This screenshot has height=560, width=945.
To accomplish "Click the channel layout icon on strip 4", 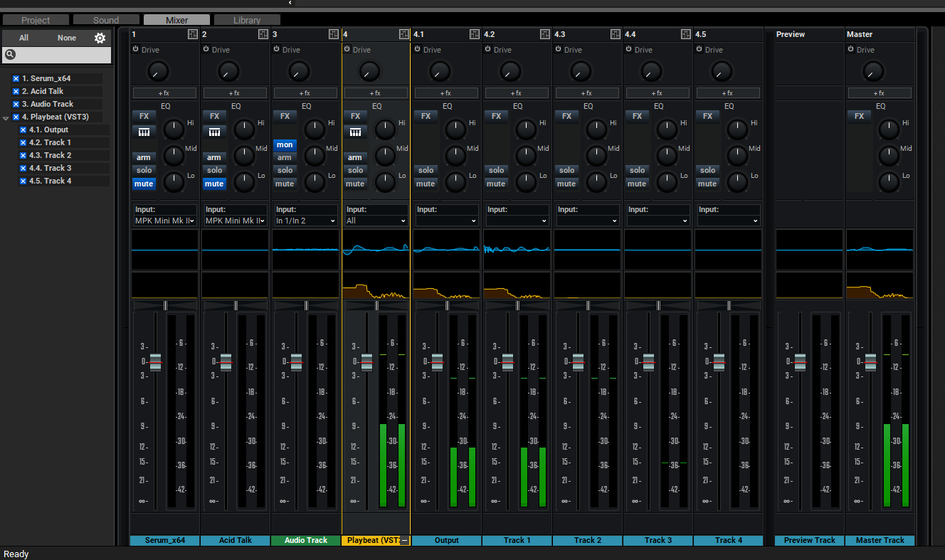I will pos(404,34).
